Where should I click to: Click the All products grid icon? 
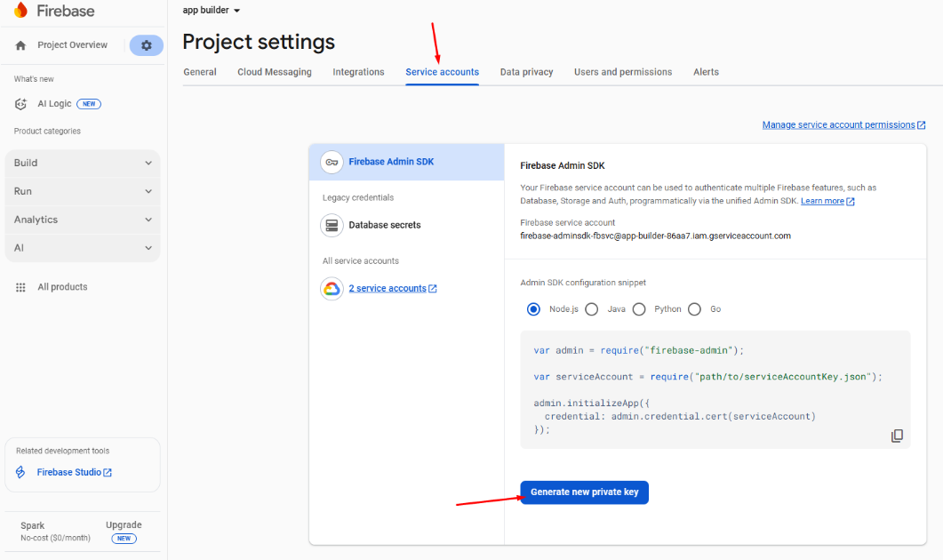pyautogui.click(x=20, y=287)
